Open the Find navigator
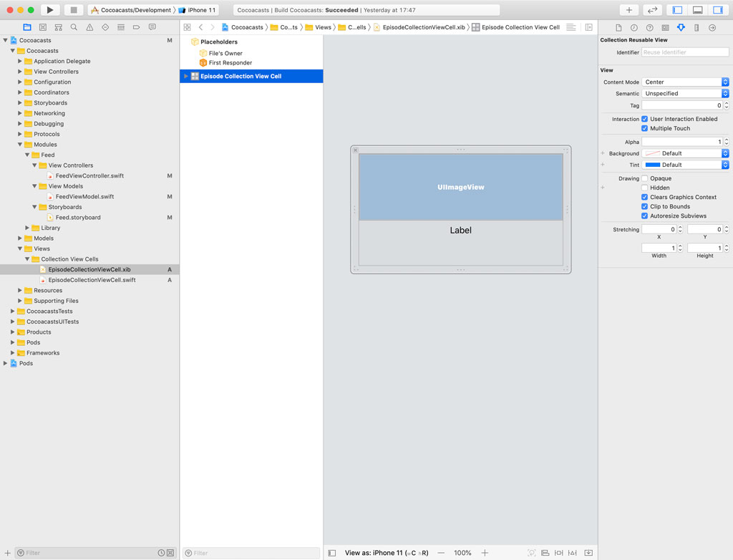This screenshot has height=560, width=733. pyautogui.click(x=75, y=26)
